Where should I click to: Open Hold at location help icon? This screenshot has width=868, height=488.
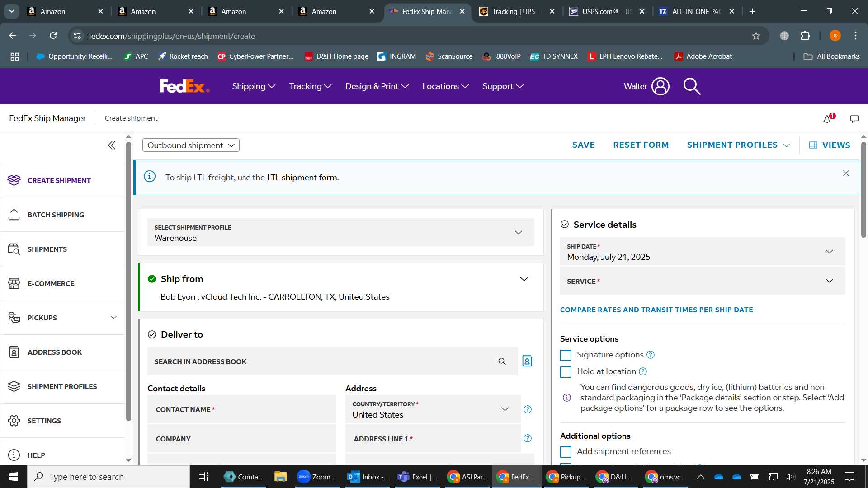pyautogui.click(x=643, y=371)
